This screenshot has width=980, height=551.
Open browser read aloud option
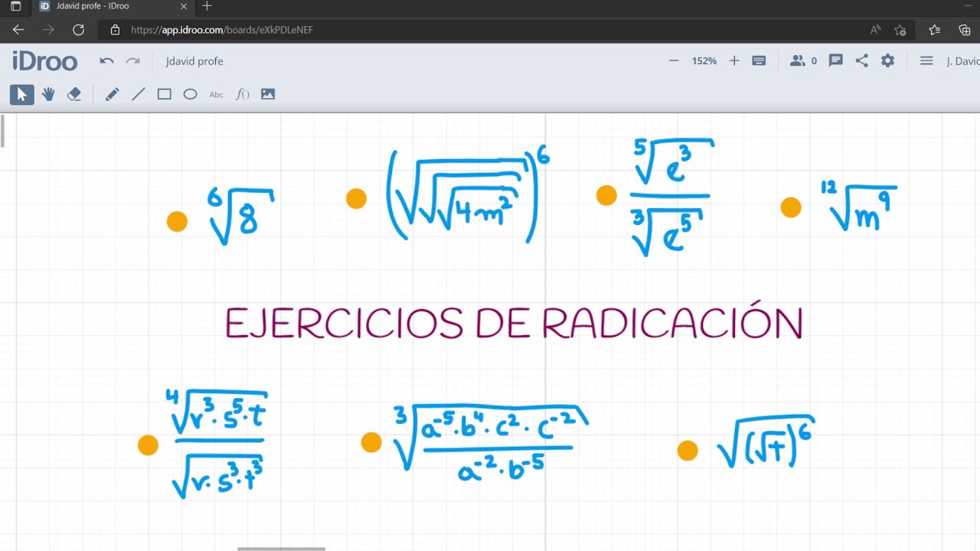click(x=875, y=30)
